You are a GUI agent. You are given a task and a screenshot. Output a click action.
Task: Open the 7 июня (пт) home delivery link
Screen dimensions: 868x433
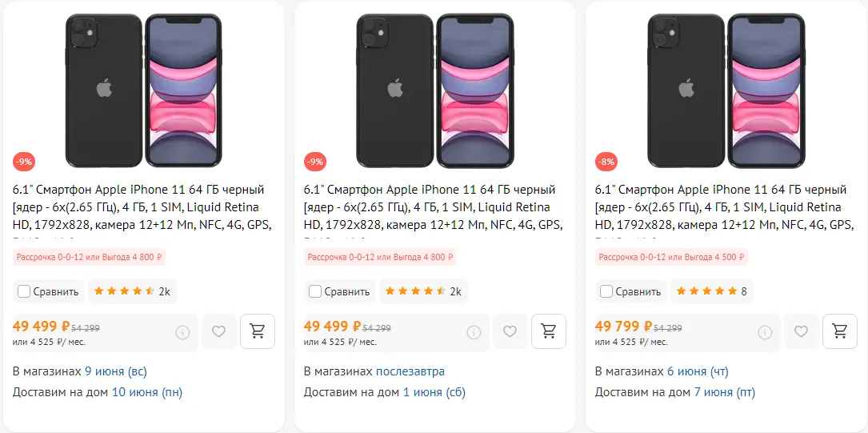[724, 392]
